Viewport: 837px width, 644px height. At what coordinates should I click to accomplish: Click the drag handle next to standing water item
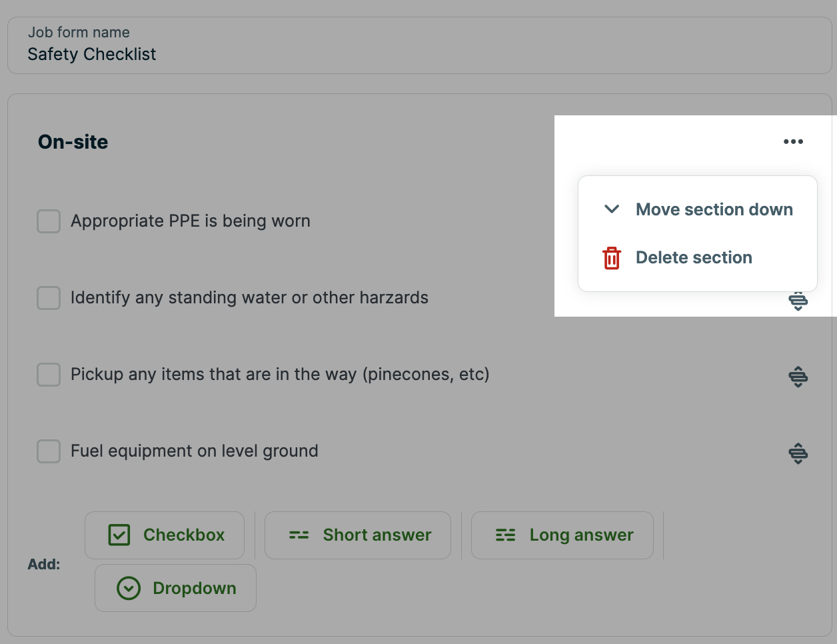point(798,301)
